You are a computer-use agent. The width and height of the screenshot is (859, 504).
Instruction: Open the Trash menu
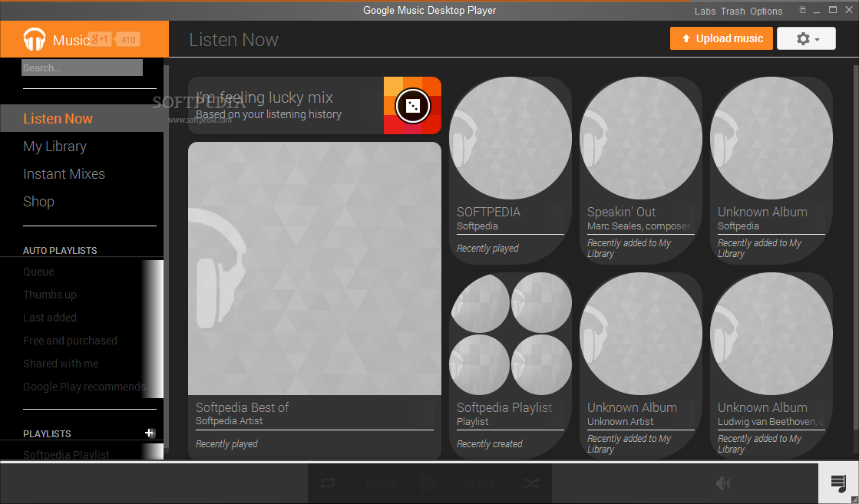(732, 11)
